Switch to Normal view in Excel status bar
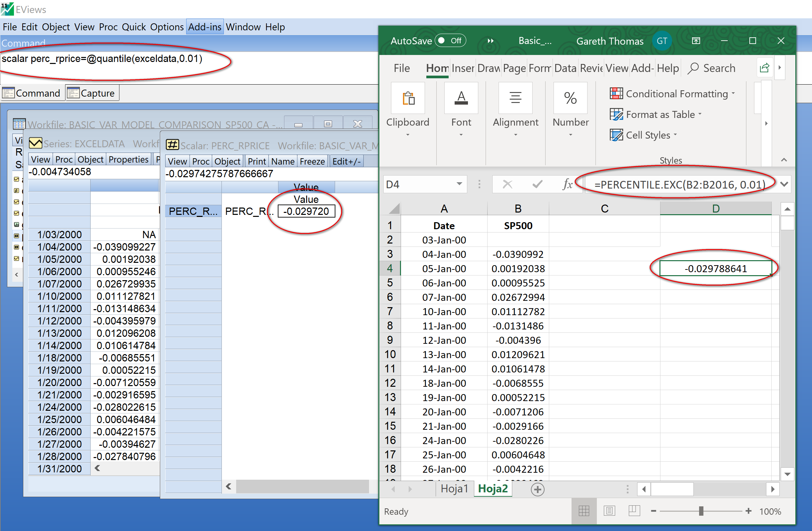812x531 pixels. click(x=584, y=511)
